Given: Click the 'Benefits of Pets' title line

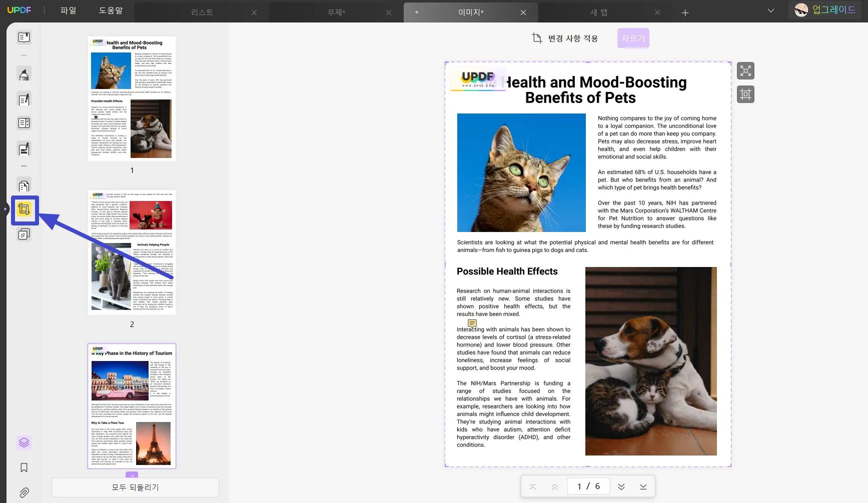Looking at the screenshot, I should 580,98.
